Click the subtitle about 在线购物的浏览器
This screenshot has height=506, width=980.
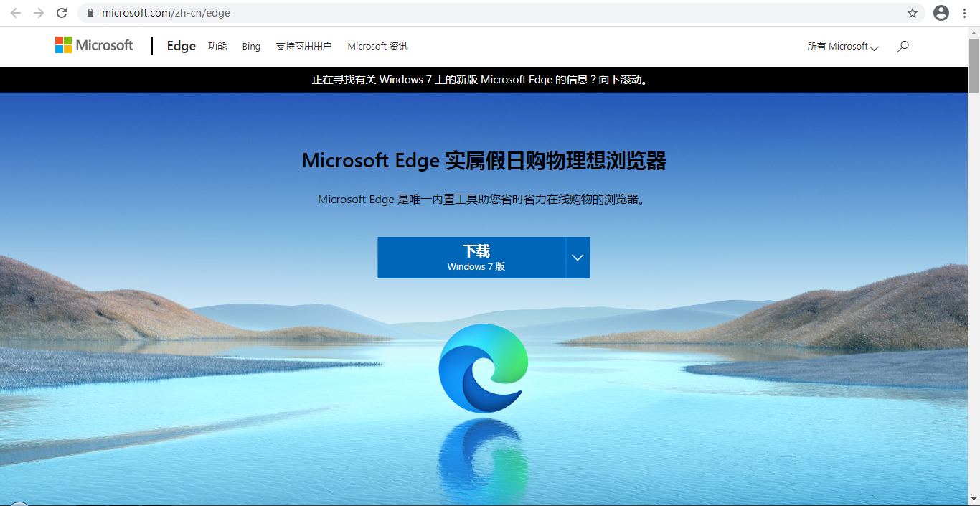point(483,200)
